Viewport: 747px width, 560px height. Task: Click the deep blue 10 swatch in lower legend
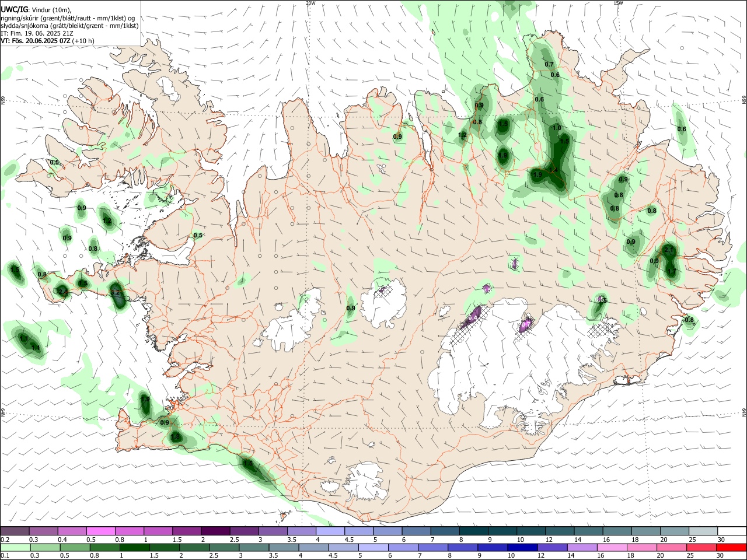tap(523, 547)
